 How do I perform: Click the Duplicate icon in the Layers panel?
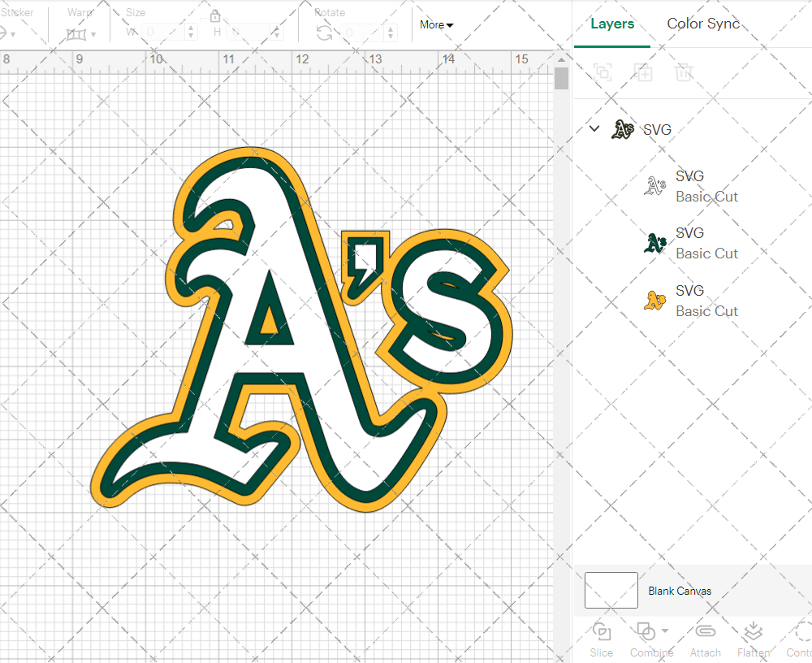click(x=643, y=73)
